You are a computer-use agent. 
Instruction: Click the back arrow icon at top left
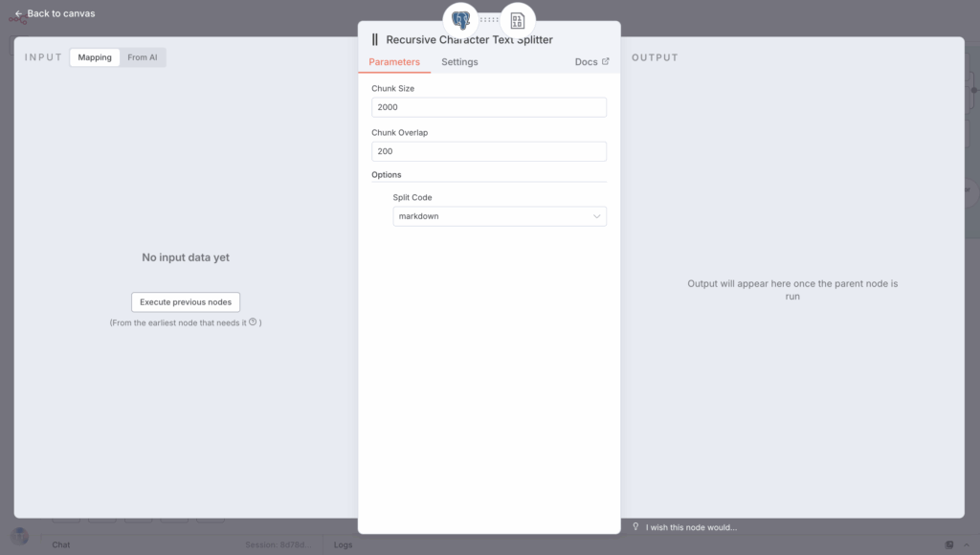coord(18,13)
